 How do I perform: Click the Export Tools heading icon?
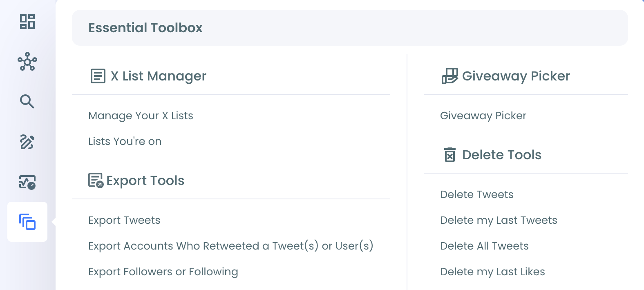(96, 180)
